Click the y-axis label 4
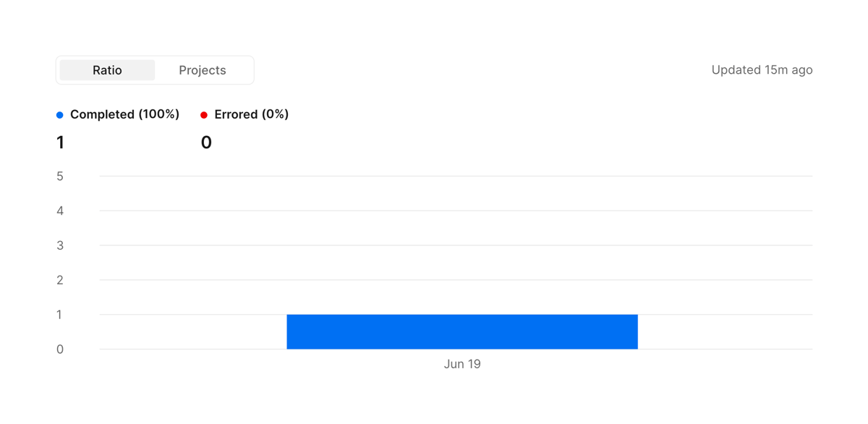Viewport: 868px width, 424px height. pyautogui.click(x=60, y=211)
